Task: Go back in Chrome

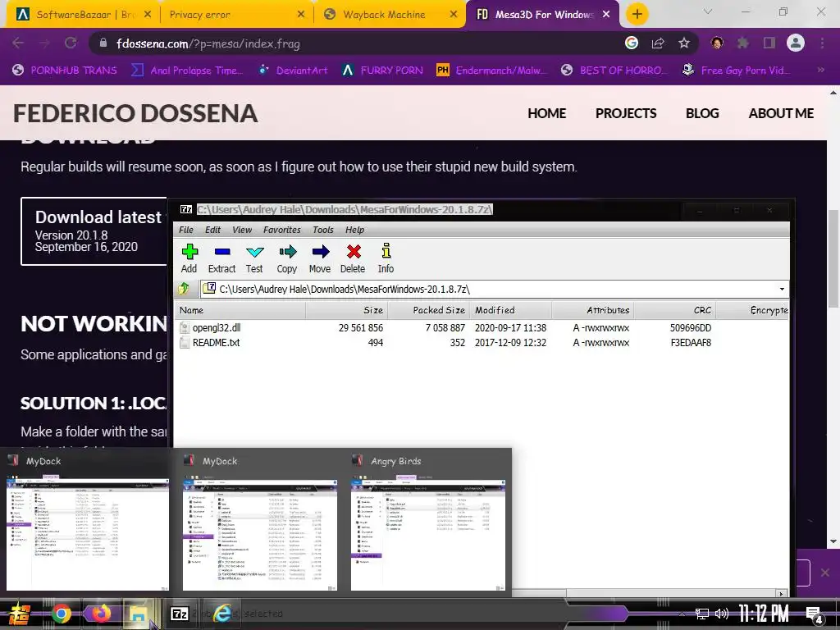Action: pyautogui.click(x=18, y=43)
